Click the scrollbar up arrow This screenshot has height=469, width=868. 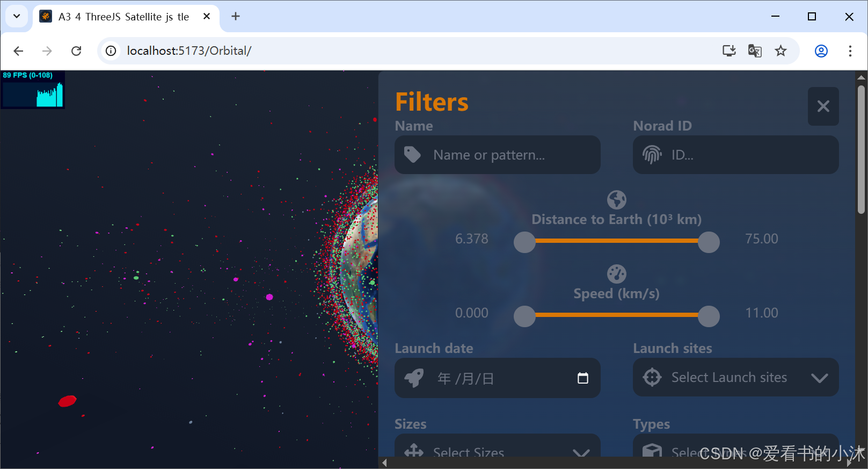click(861, 77)
